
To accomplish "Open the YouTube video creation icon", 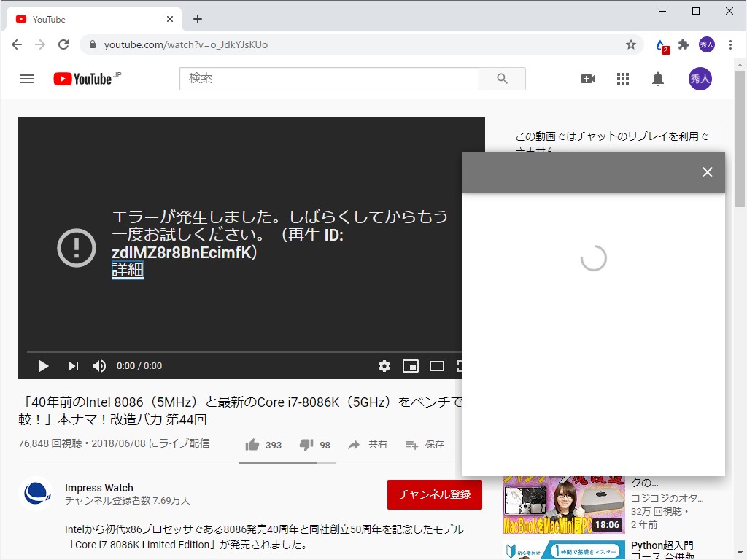I will [588, 78].
